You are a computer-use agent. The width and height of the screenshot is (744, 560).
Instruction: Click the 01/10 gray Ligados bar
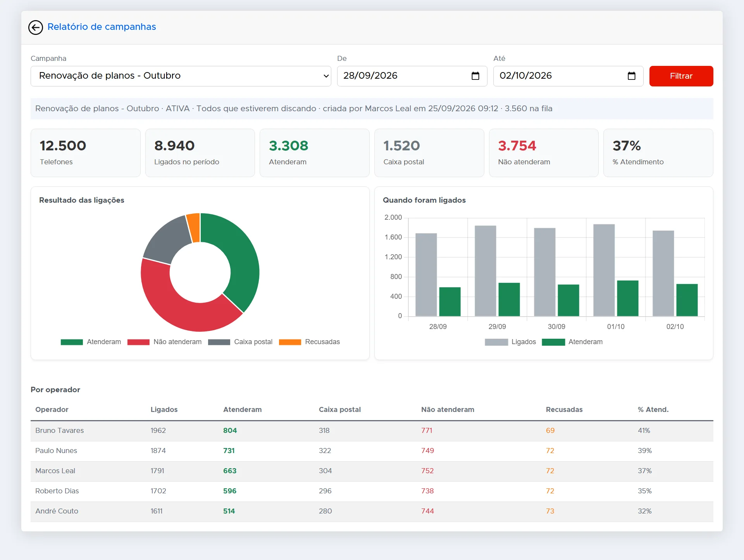(x=604, y=270)
